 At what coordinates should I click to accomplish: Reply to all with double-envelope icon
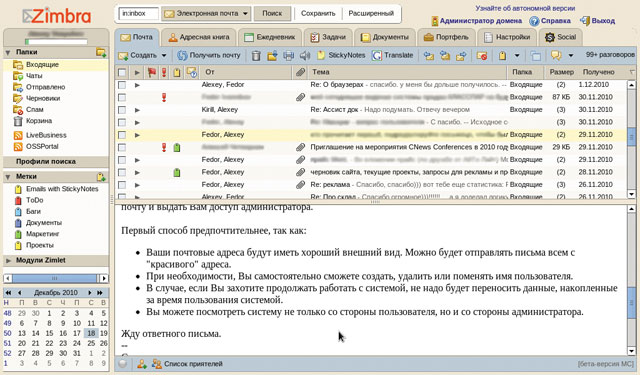[445, 55]
